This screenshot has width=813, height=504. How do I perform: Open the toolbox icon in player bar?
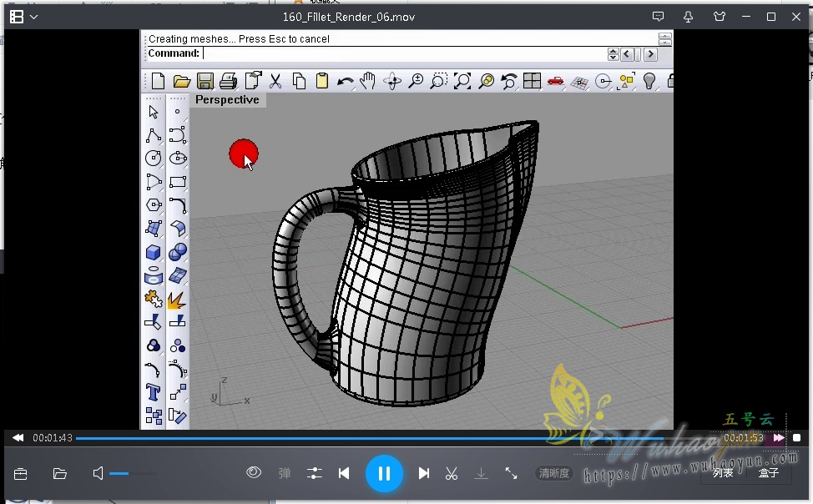(21, 473)
